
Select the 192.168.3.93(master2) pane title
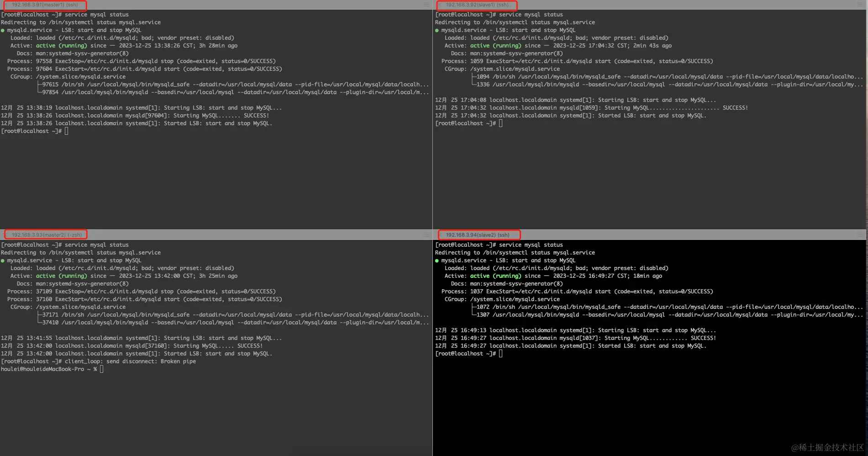click(x=47, y=235)
